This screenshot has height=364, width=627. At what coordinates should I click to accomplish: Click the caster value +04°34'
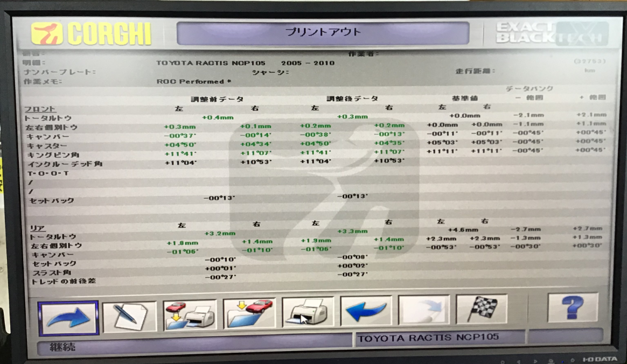pyautogui.click(x=255, y=144)
